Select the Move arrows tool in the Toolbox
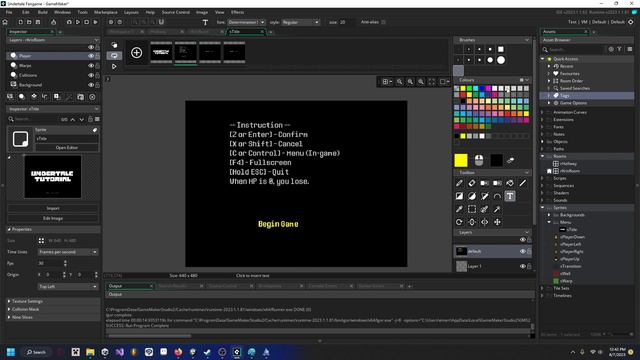This screenshot has width=640, height=360. (x=497, y=222)
